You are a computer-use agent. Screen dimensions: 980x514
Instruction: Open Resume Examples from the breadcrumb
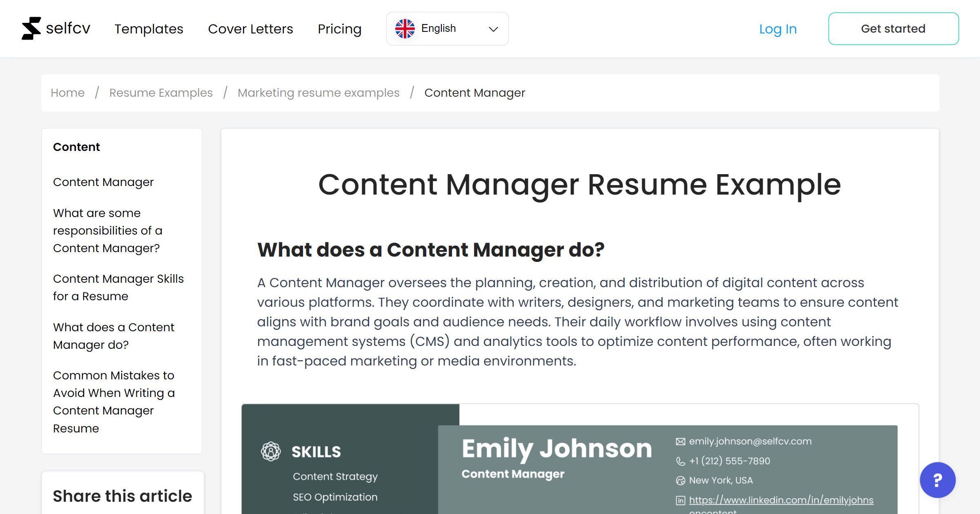(x=160, y=93)
